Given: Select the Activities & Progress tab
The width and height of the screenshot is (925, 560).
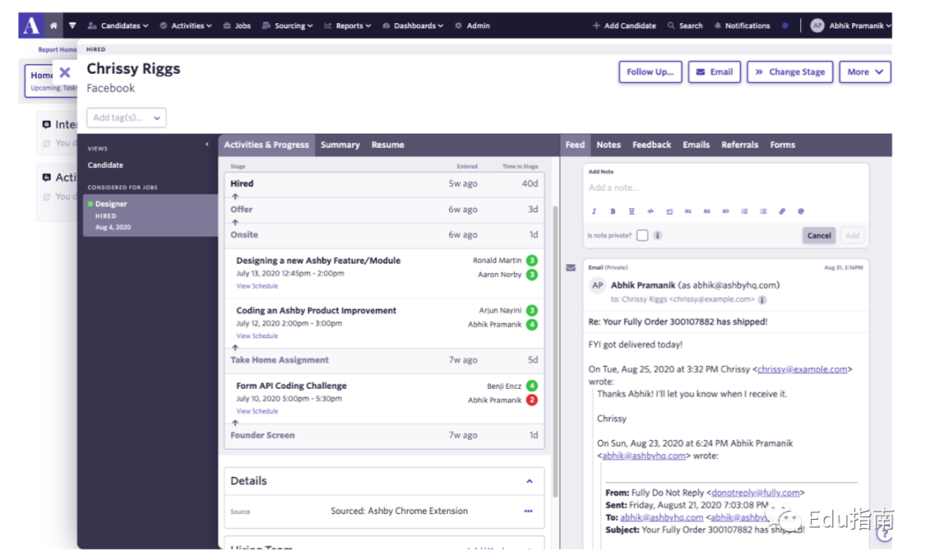Looking at the screenshot, I should 266,145.
